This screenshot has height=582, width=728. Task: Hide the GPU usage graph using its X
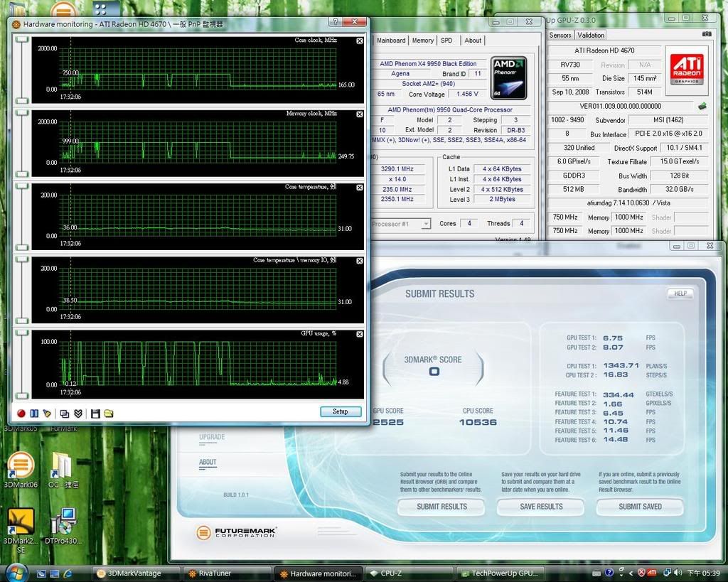coord(359,334)
